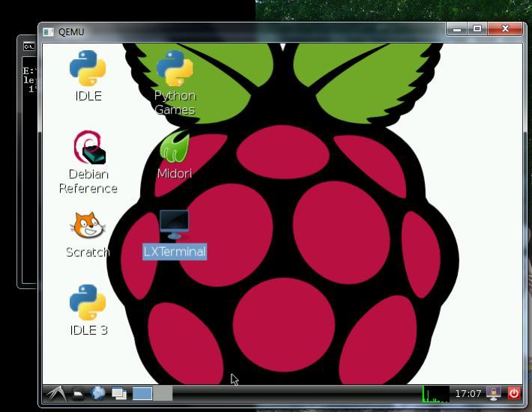This screenshot has height=412, width=532.
Task: Minimize the QEMU window
Action: pos(456,29)
